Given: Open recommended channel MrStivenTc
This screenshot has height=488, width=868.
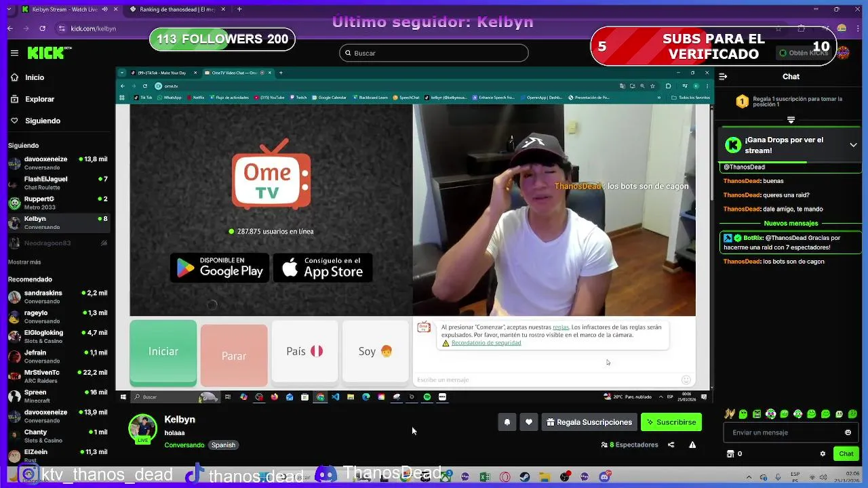Looking at the screenshot, I should tap(58, 376).
